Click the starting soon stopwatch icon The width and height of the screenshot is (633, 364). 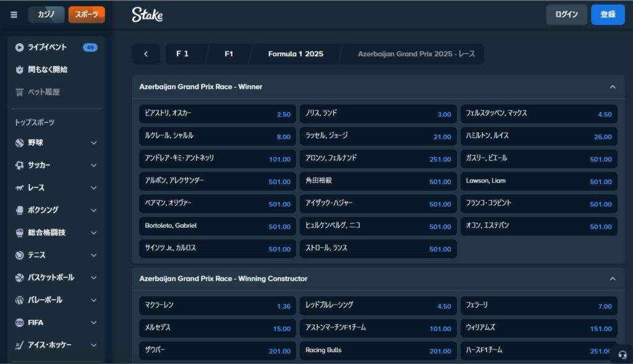[19, 70]
